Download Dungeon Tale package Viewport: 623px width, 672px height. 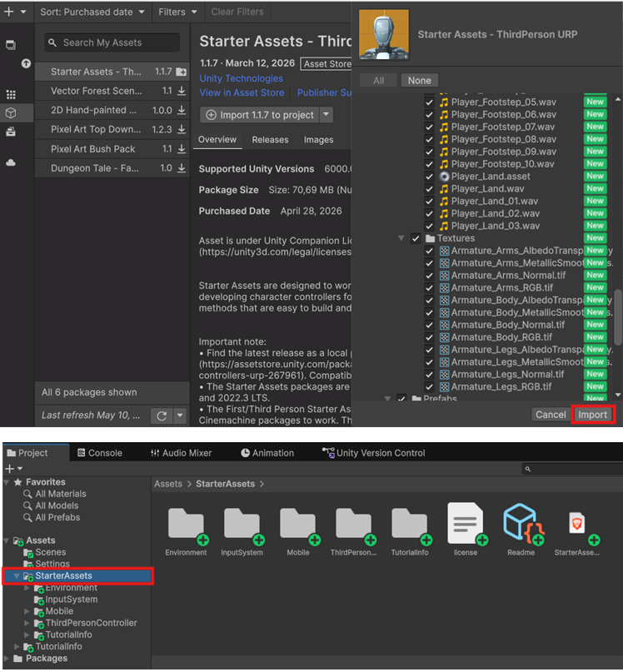182,168
